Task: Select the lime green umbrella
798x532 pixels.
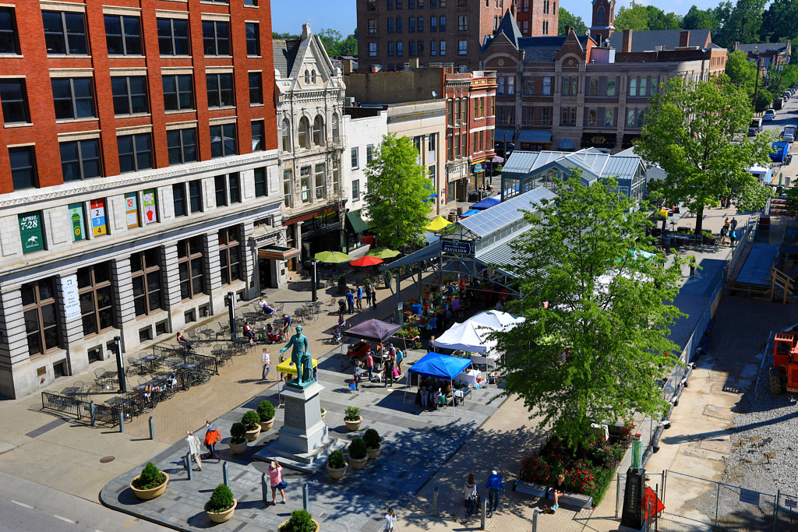Action: pos(330,256)
